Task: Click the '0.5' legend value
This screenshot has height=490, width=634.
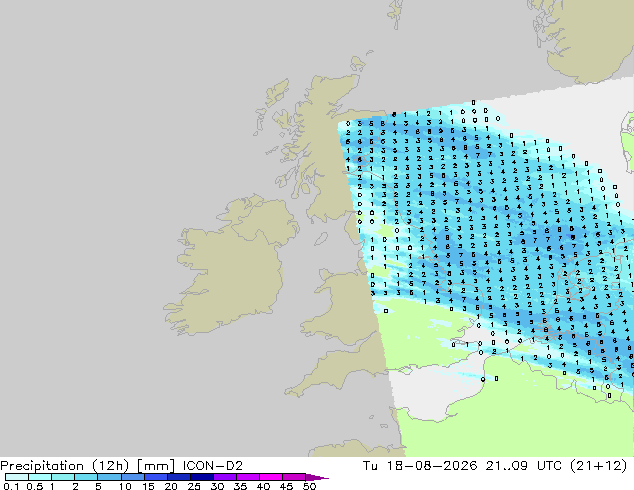Action: [35, 486]
